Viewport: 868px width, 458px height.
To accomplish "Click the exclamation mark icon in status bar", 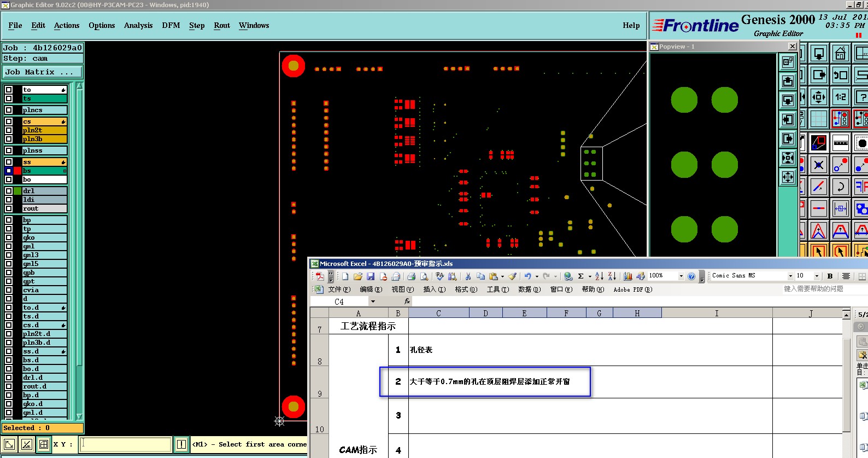I will pos(181,444).
